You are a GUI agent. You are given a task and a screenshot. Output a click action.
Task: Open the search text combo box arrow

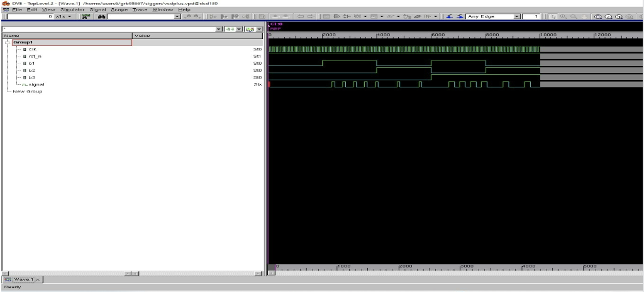click(177, 16)
